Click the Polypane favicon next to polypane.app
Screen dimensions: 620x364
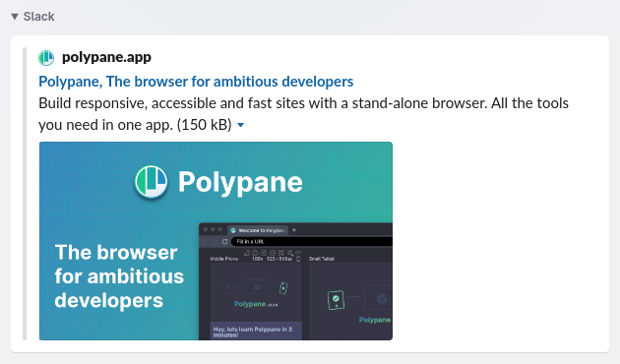[x=46, y=58]
